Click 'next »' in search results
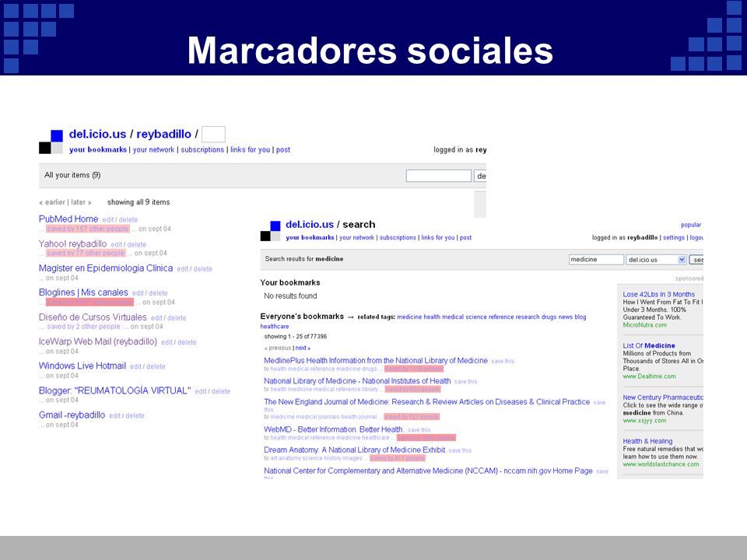The width and height of the screenshot is (747, 560). 303,348
